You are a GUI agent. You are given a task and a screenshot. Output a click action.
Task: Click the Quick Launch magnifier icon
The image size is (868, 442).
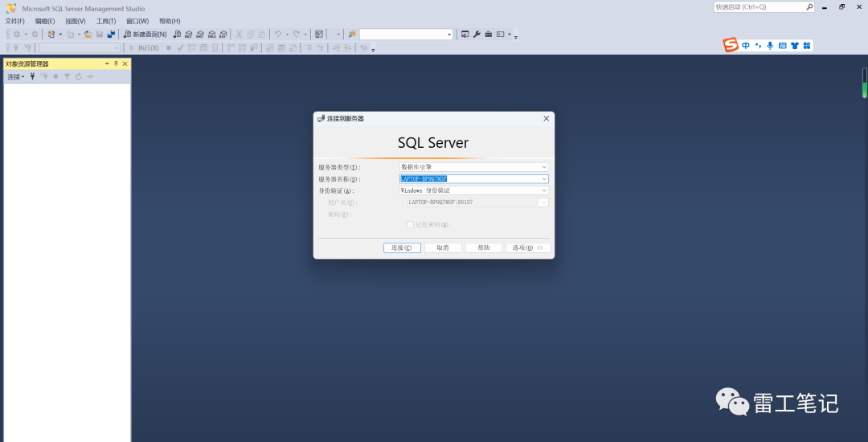(x=809, y=7)
